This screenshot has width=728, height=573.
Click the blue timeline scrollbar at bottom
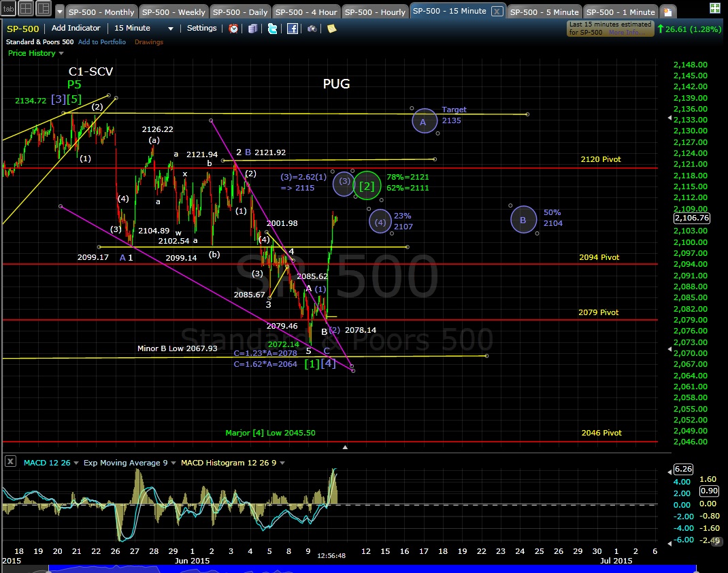pyautogui.click(x=372, y=569)
